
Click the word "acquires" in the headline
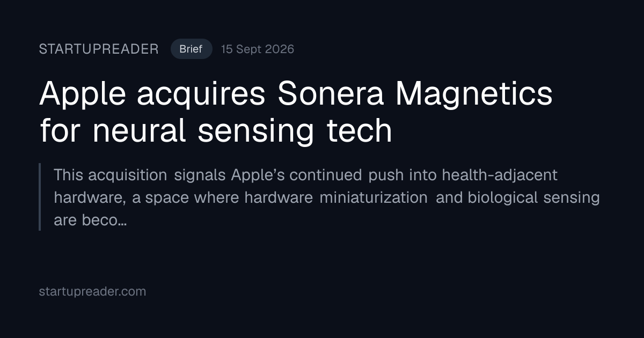click(202, 95)
